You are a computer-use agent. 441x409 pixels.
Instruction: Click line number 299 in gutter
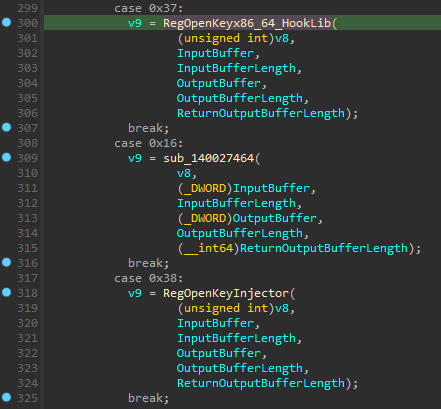(x=27, y=8)
